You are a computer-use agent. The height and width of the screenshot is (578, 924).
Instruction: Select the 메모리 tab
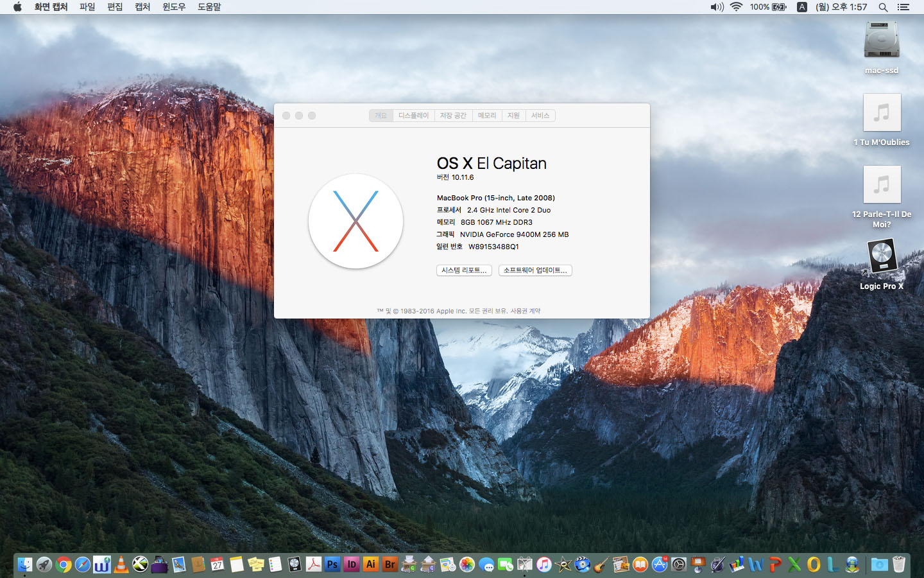point(487,116)
